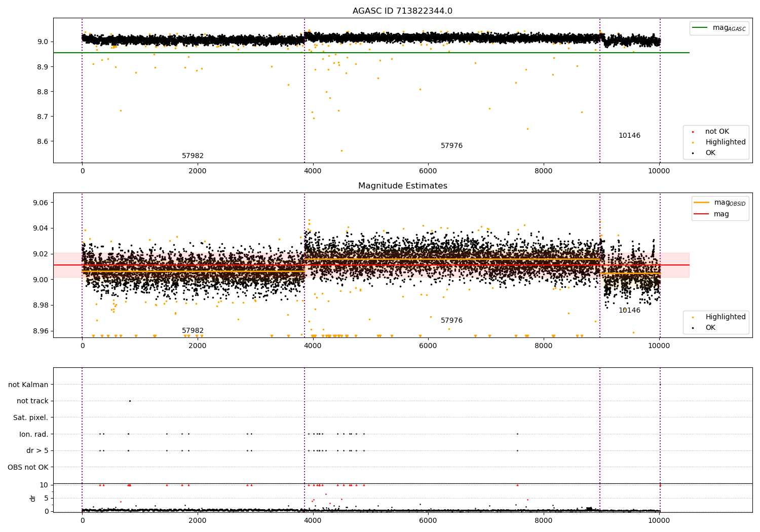Click y-axis tick '8.6' in top plot

pos(43,141)
